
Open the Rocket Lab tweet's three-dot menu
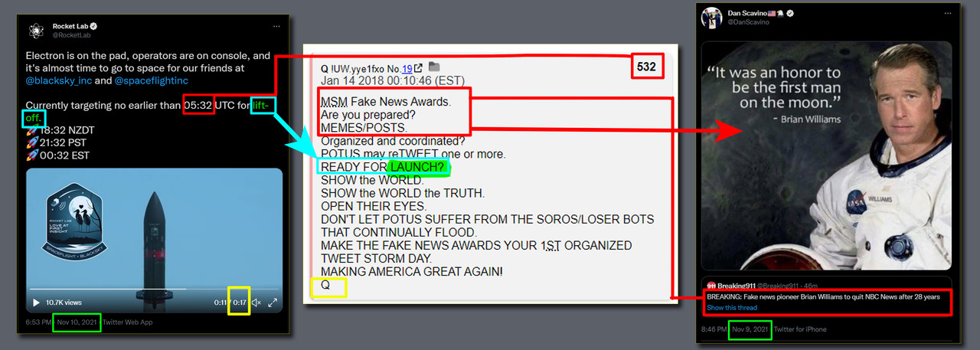click(276, 26)
